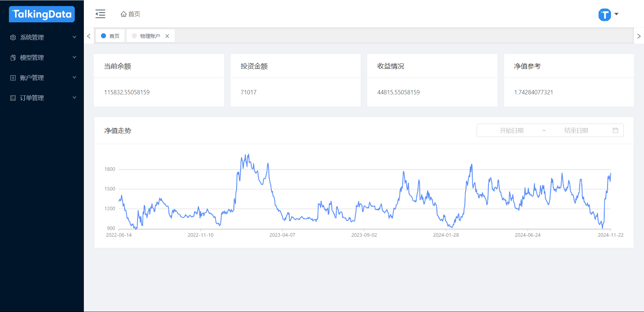This screenshot has height=312, width=644.
Task: Click the blue T user avatar
Action: (x=604, y=14)
